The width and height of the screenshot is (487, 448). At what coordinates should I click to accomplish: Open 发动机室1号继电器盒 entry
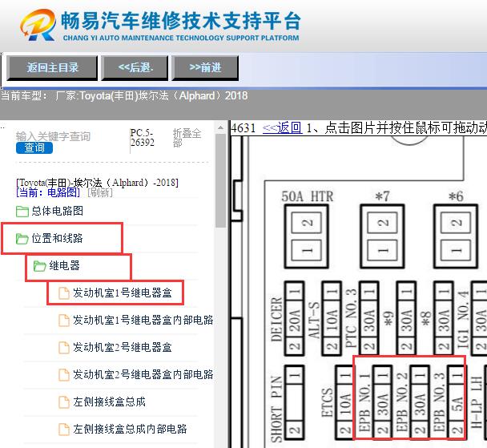(123, 293)
